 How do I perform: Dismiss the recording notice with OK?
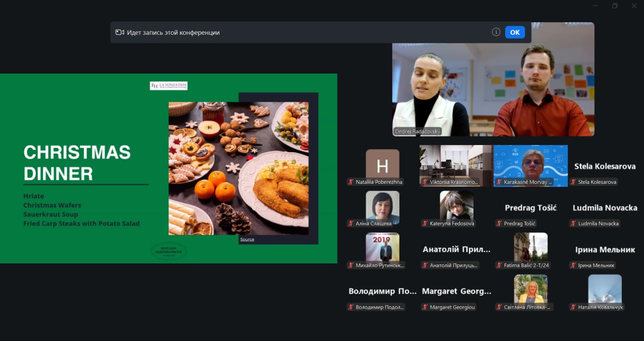515,32
